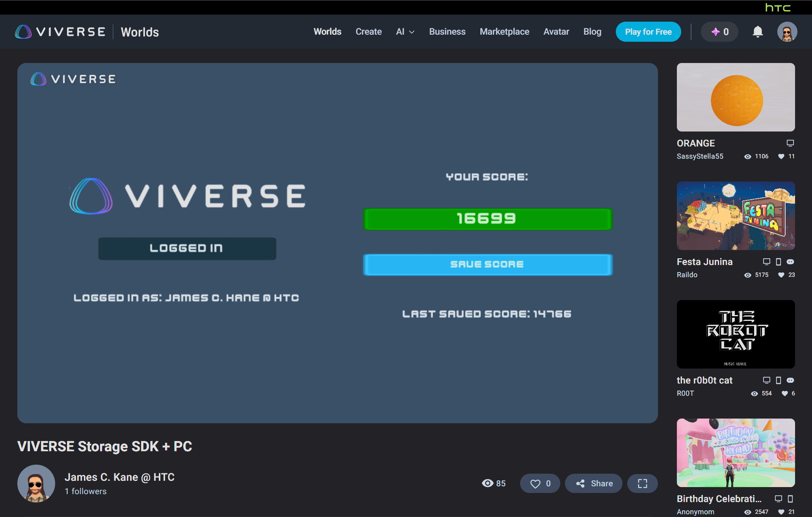
Task: Open the user avatar profile menu
Action: 787,32
